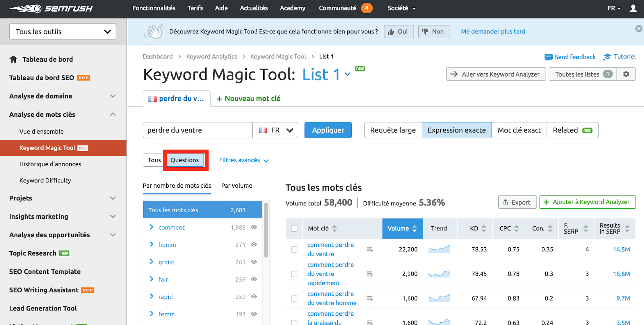Check the box for comment perdre du ventre
Viewport: 644px width, 325px height.
click(x=294, y=249)
